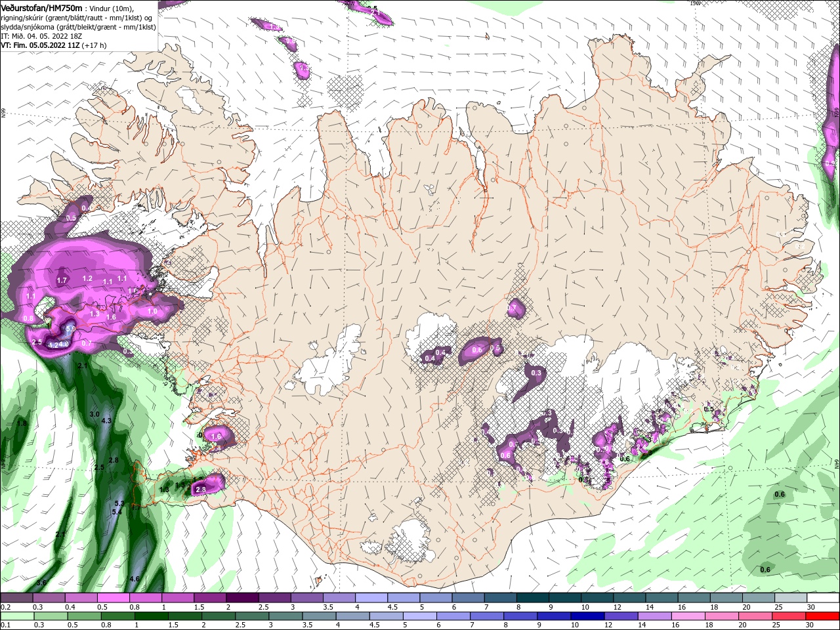This screenshot has height=630, width=840.
Task: Click the '3.6' rain value near the bottom
Action: pos(41,583)
